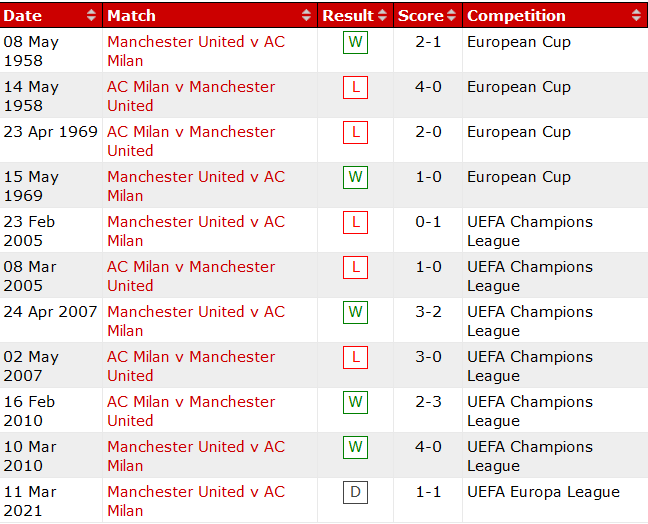This screenshot has width=648, height=524.
Task: Open the 23 Feb 2005 match link
Action: click(x=195, y=222)
